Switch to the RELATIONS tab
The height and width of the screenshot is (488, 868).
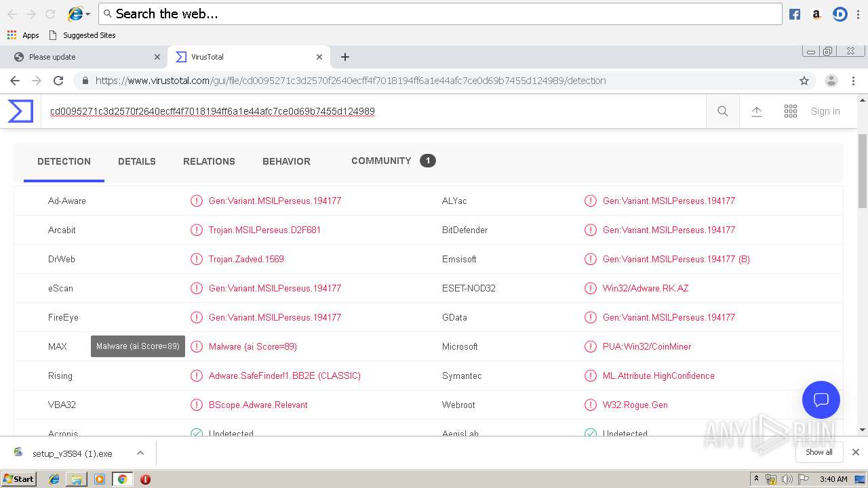[x=209, y=161]
